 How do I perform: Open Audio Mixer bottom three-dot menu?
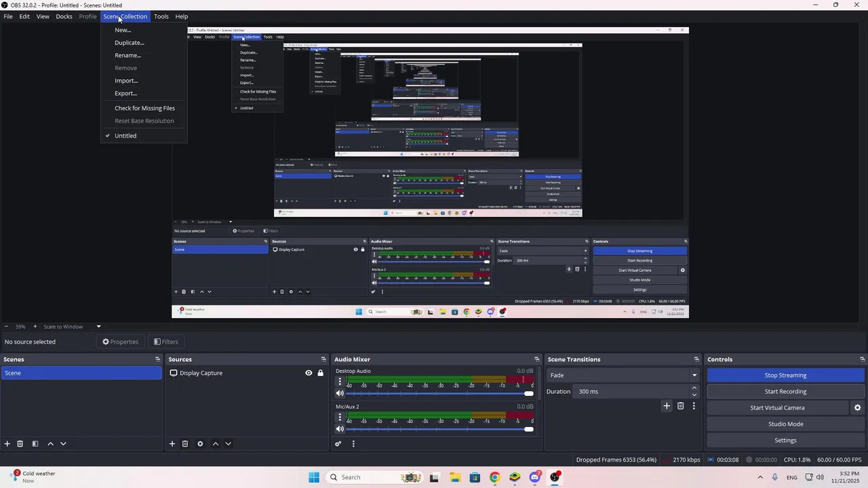click(x=353, y=444)
